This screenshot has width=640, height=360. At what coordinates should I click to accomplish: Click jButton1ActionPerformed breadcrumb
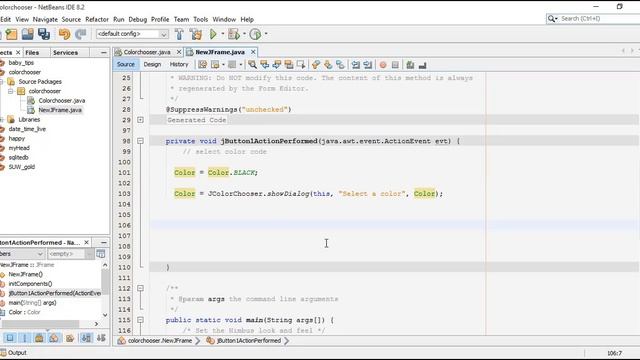point(249,340)
